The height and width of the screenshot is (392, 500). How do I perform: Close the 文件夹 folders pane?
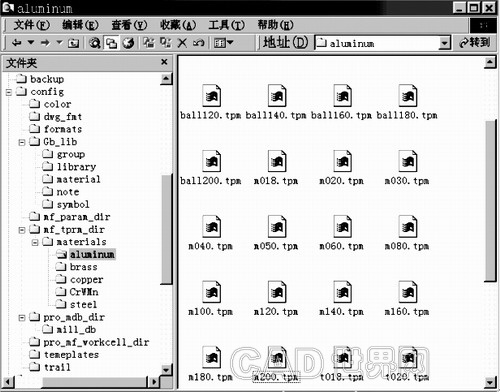(x=164, y=62)
